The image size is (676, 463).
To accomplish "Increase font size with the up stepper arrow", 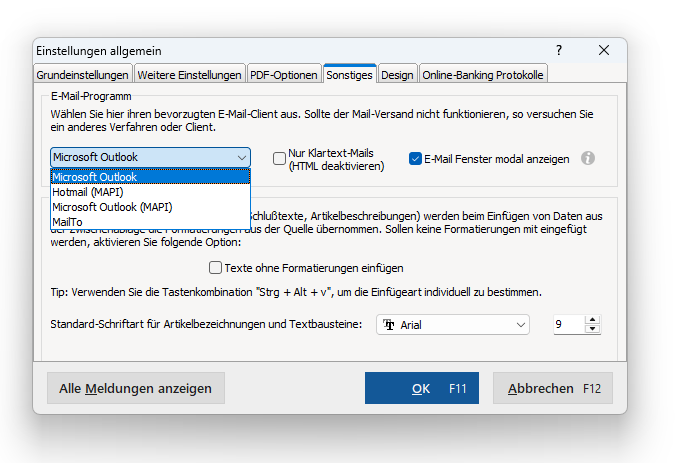I will 592,320.
